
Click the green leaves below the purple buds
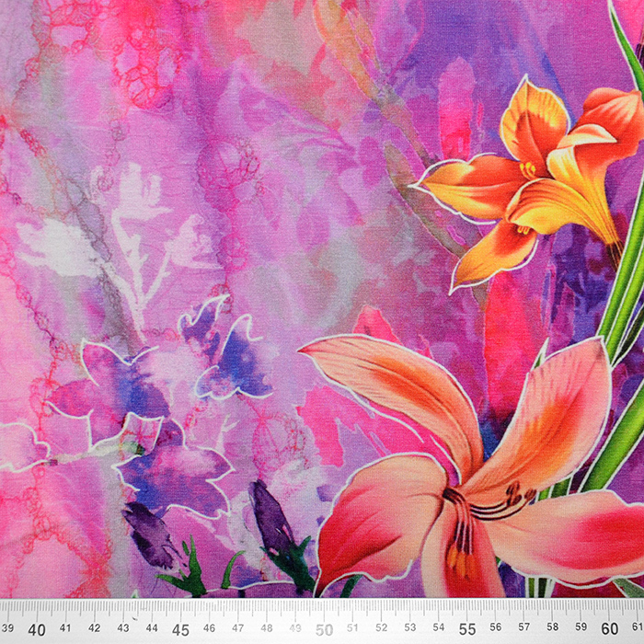pyautogui.click(x=191, y=575)
